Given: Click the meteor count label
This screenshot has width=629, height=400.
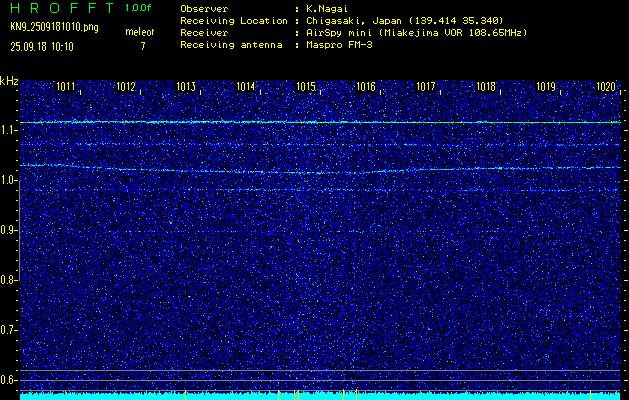Looking at the screenshot, I should pyautogui.click(x=140, y=32).
